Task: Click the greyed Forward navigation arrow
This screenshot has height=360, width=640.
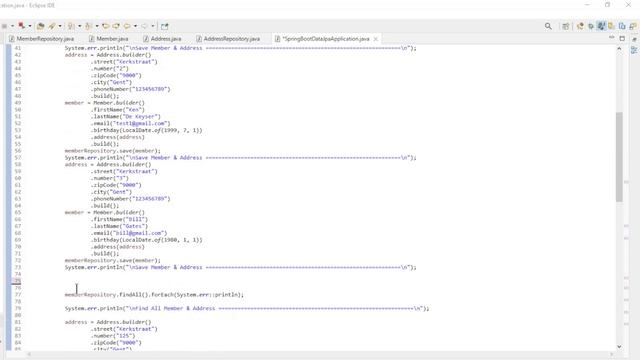Action: click(x=144, y=26)
